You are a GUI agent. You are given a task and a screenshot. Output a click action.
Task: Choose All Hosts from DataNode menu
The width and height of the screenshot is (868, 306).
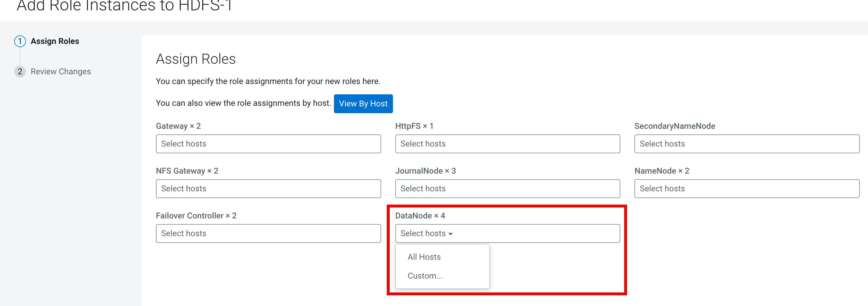pyautogui.click(x=424, y=257)
